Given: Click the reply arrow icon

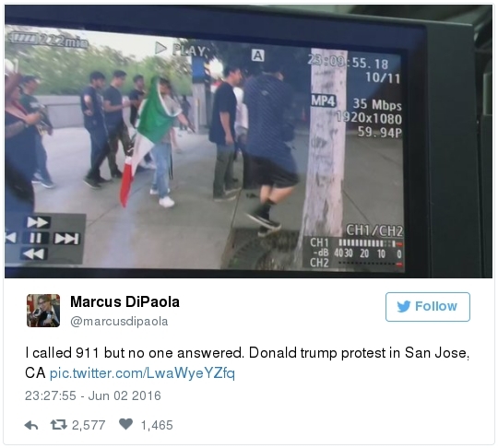Looking at the screenshot, I should (x=31, y=425).
